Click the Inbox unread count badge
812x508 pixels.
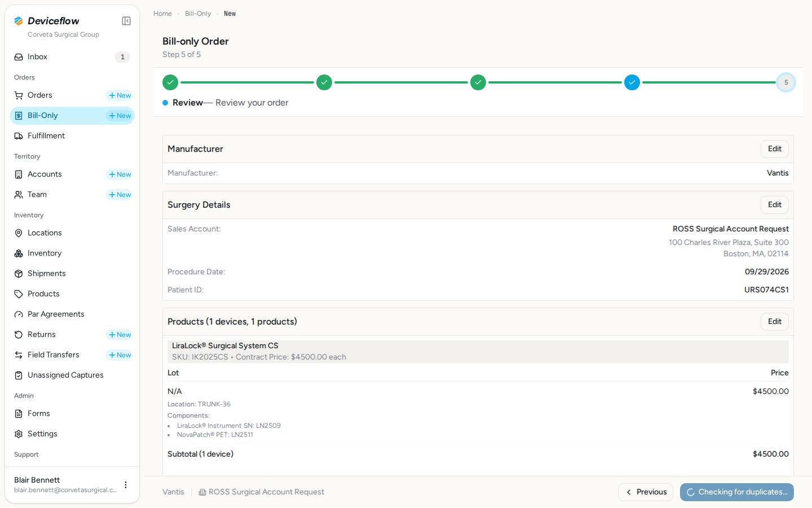coord(122,57)
